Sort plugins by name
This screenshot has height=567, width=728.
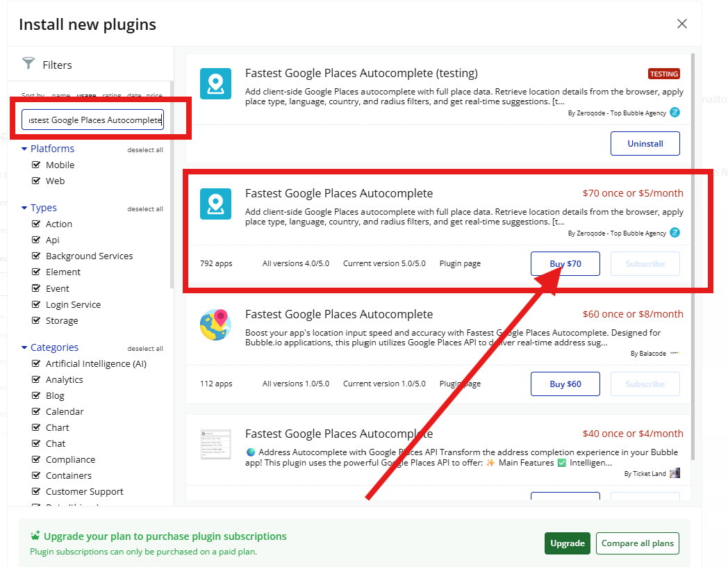tap(61, 95)
